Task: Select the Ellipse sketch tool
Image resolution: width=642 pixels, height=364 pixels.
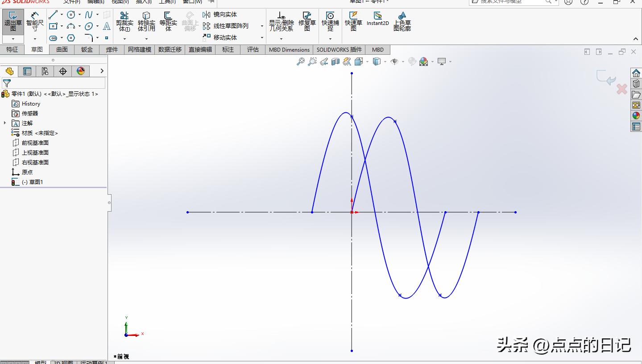Action: click(x=89, y=26)
